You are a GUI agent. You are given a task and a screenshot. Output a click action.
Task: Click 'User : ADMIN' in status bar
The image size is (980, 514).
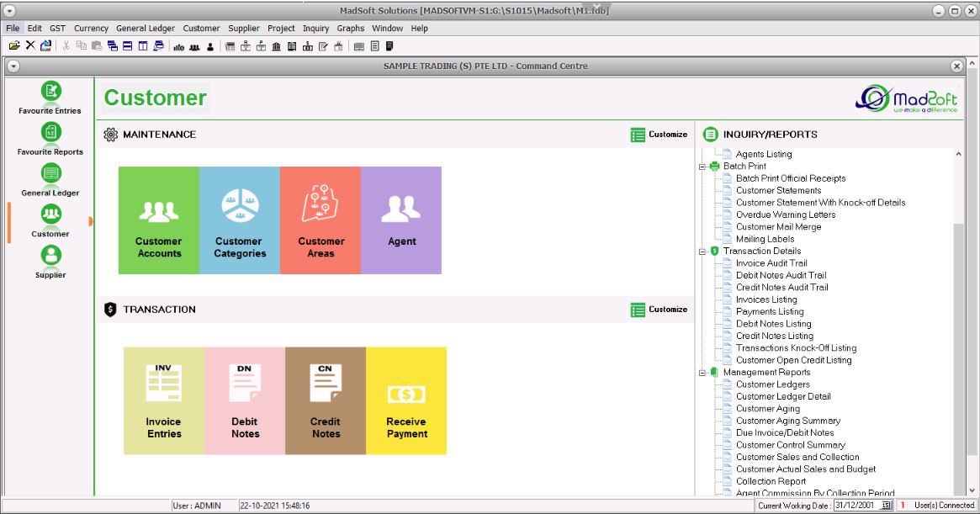pos(196,506)
